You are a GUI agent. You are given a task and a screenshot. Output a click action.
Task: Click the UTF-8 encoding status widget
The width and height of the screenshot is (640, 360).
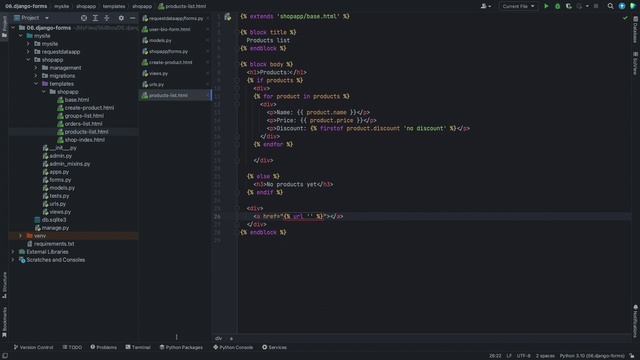tap(524, 356)
